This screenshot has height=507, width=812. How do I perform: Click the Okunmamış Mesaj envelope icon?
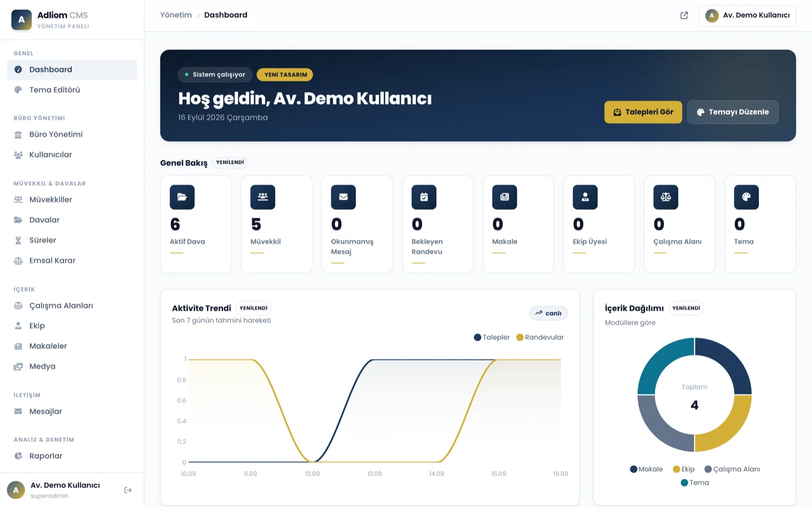point(343,197)
